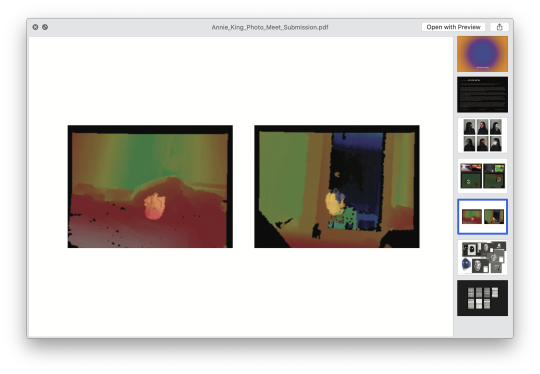This screenshot has height=374, width=540.
Task: Select the orange-purple gradient cover thumbnail
Action: click(482, 54)
